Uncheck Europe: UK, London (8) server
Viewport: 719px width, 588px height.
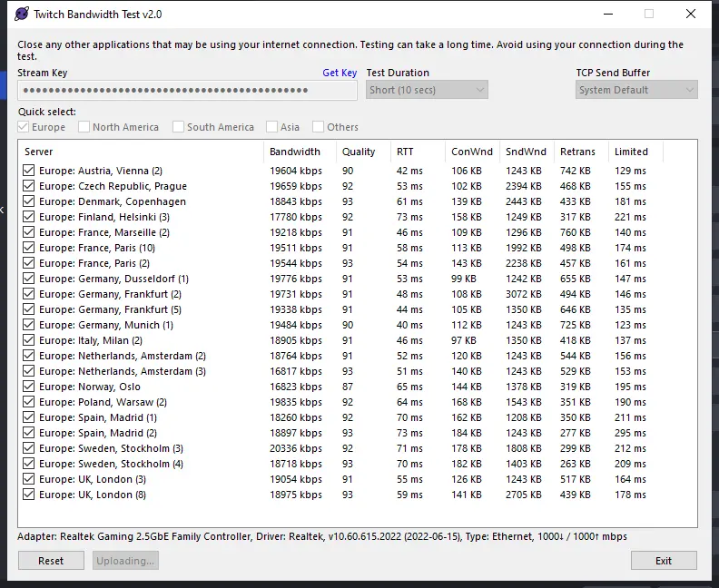(28, 495)
